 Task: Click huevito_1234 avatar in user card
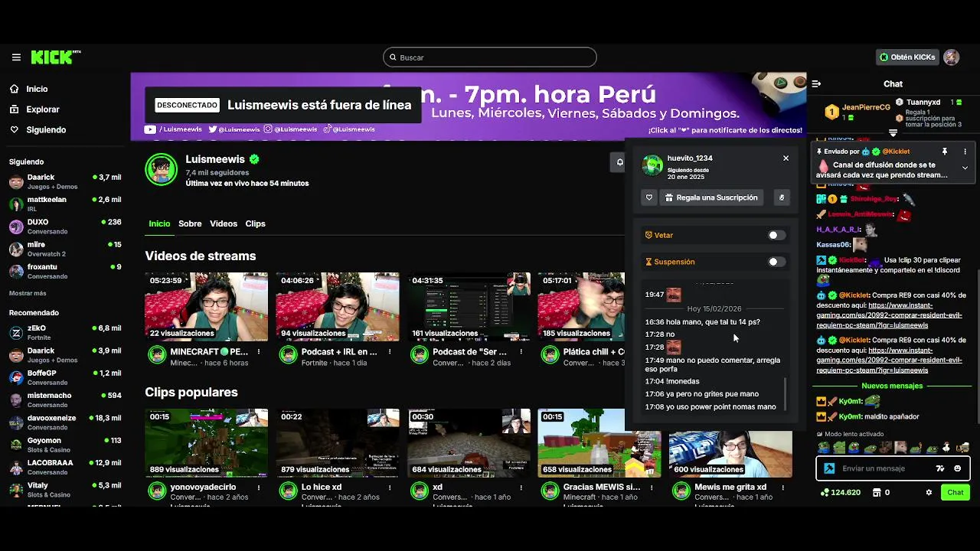tap(652, 165)
